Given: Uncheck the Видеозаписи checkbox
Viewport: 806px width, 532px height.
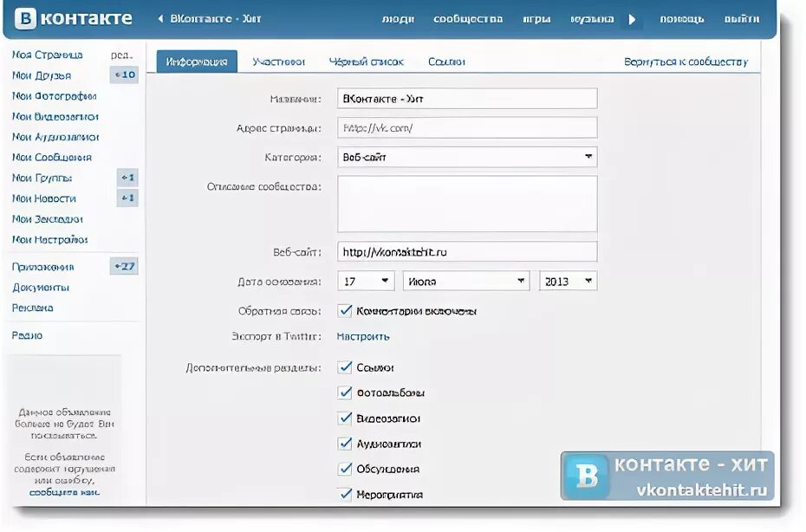Looking at the screenshot, I should pos(344,418).
